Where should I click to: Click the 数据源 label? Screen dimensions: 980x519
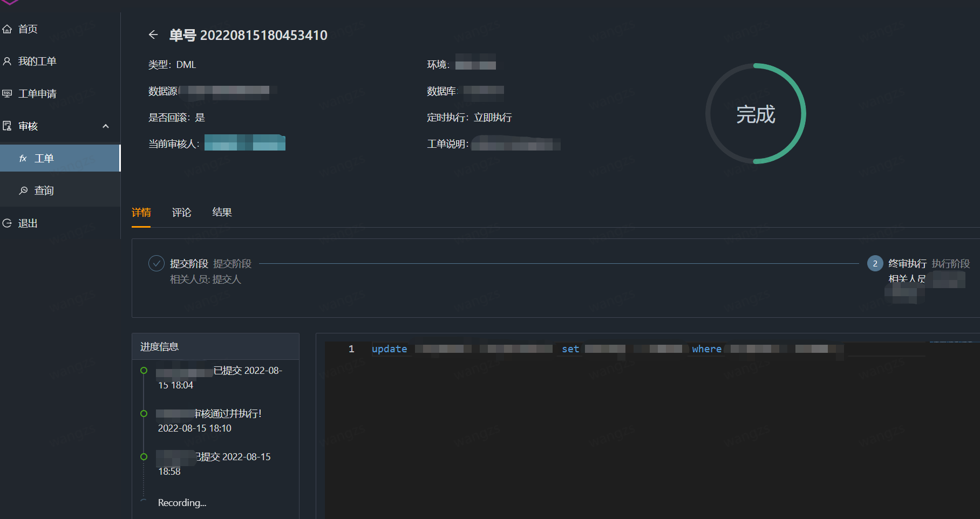point(163,91)
